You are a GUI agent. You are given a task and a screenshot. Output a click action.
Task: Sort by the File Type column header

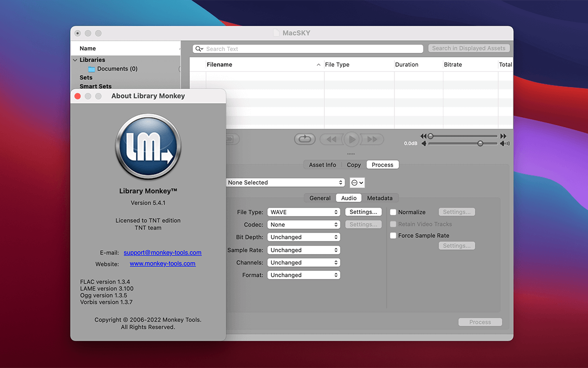click(x=359, y=65)
